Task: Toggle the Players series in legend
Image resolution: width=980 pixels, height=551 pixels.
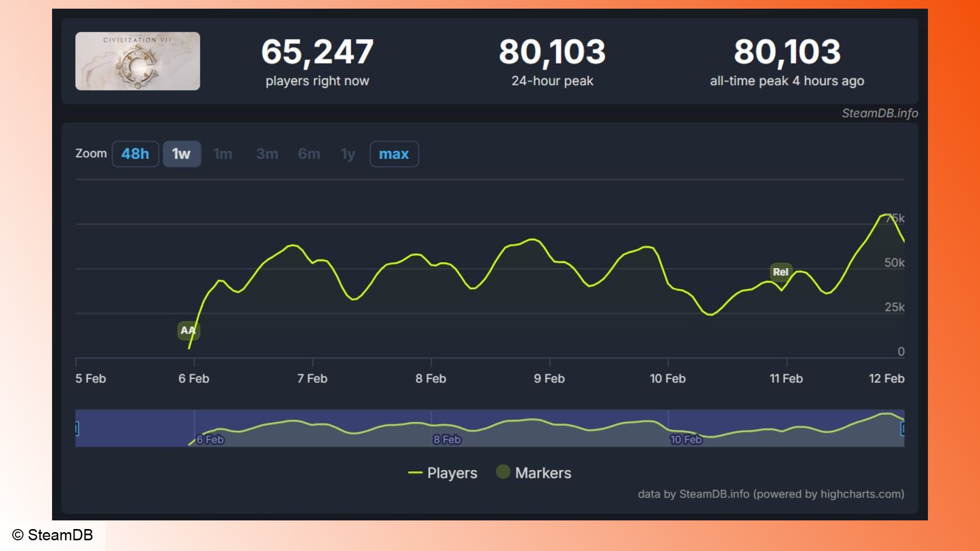Action: coord(451,473)
